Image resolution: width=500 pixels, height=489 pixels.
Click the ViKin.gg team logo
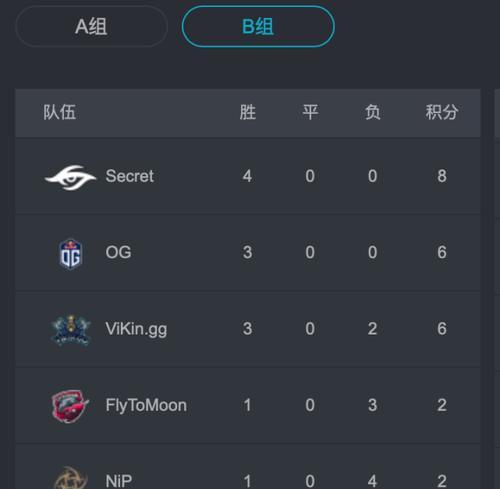(70, 330)
